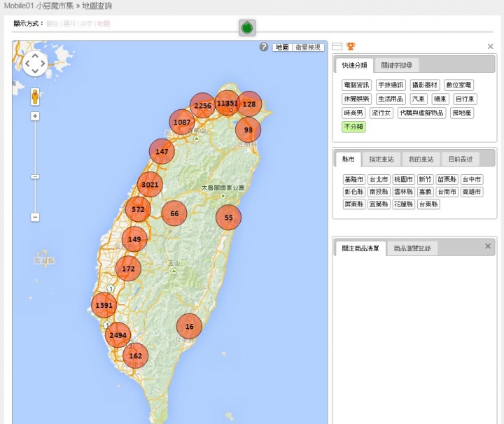Image resolution: width=504 pixels, height=424 pixels.
Task: Filter by 雲林縣
Action: pos(403,192)
